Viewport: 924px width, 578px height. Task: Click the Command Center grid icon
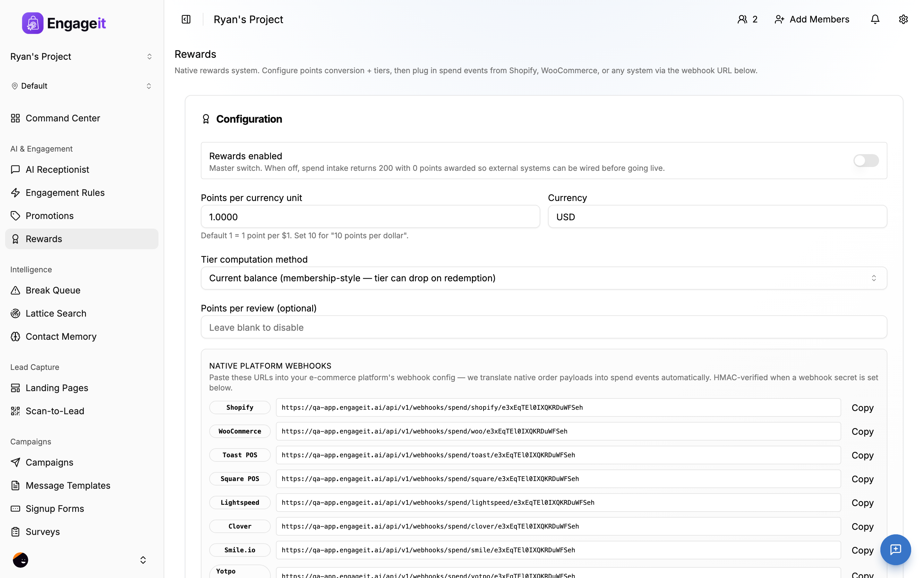[x=15, y=118]
